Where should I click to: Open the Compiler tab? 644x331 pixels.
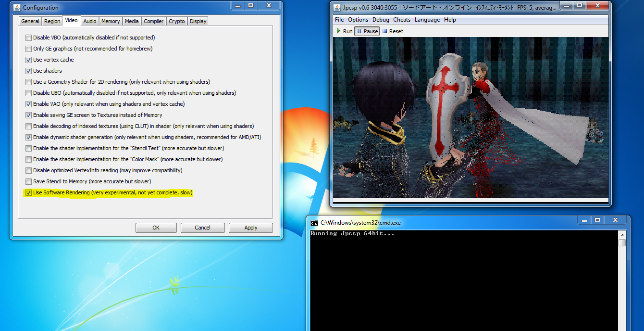154,21
